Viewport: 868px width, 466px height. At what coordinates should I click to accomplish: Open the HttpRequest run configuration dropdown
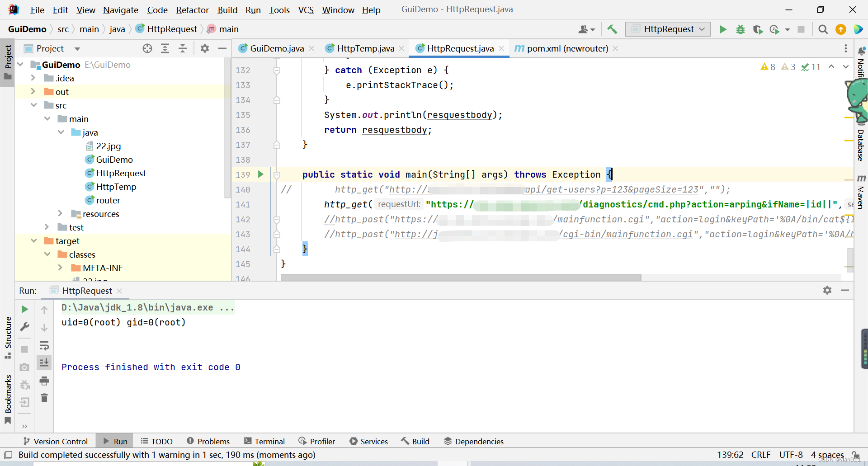pos(668,29)
